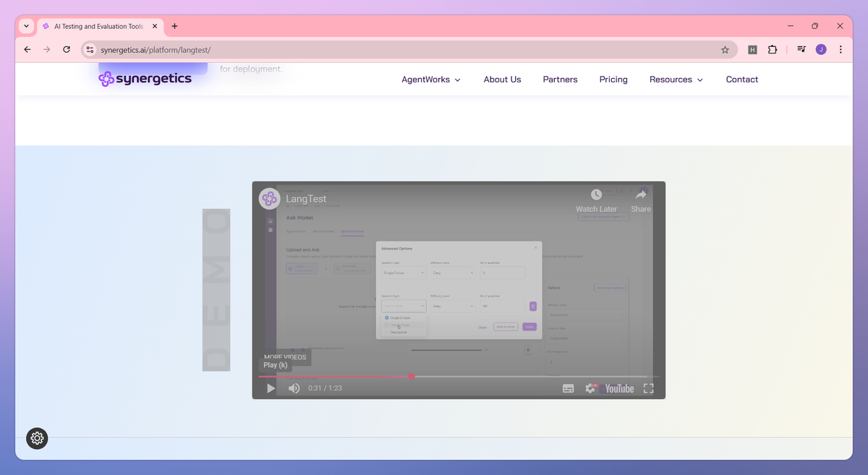Click the Synergetics logo in the header
This screenshot has width=868, height=475.
(x=145, y=79)
